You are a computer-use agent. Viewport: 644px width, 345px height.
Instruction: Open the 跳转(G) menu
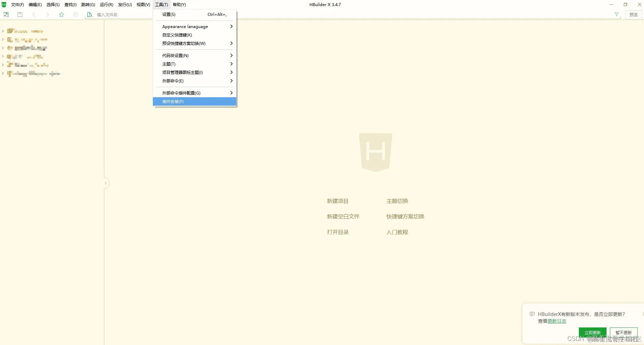pyautogui.click(x=88, y=4)
